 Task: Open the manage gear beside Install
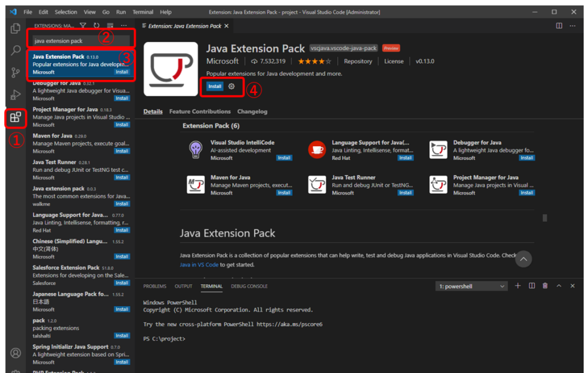pyautogui.click(x=231, y=86)
